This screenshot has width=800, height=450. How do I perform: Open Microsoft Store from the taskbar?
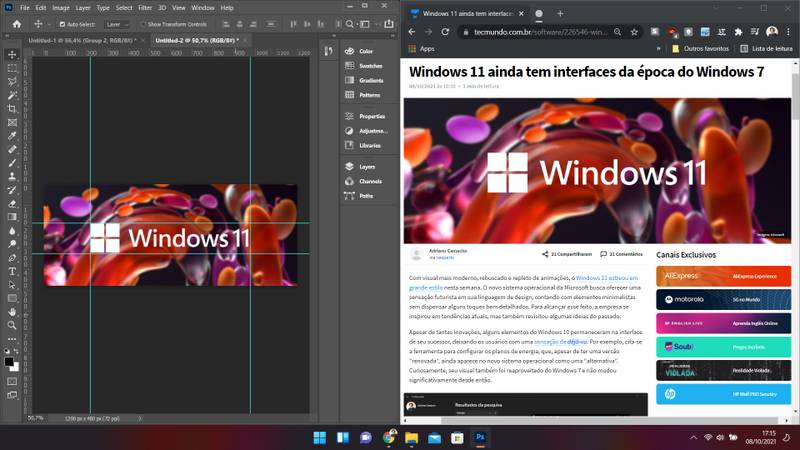pos(457,438)
